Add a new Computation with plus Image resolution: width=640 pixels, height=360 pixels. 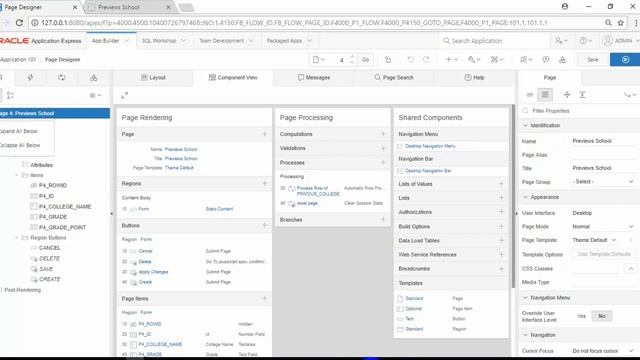coord(383,134)
